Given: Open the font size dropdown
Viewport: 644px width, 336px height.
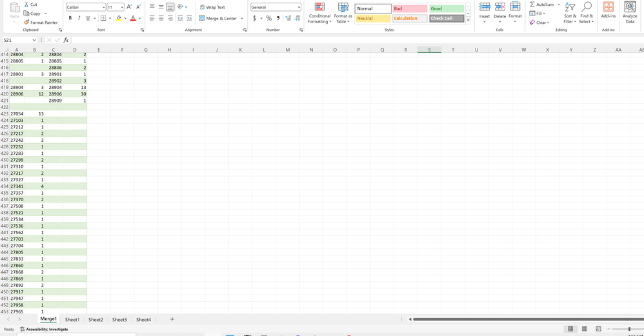Looking at the screenshot, I should tap(122, 7).
